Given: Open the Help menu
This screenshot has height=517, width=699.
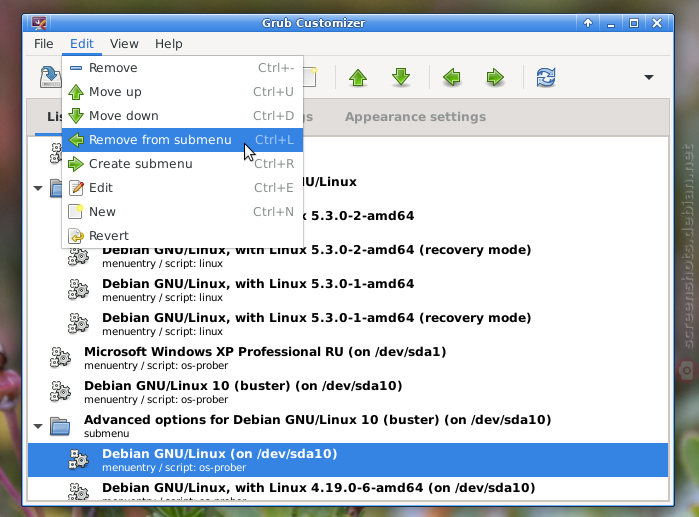Looking at the screenshot, I should point(169,44).
